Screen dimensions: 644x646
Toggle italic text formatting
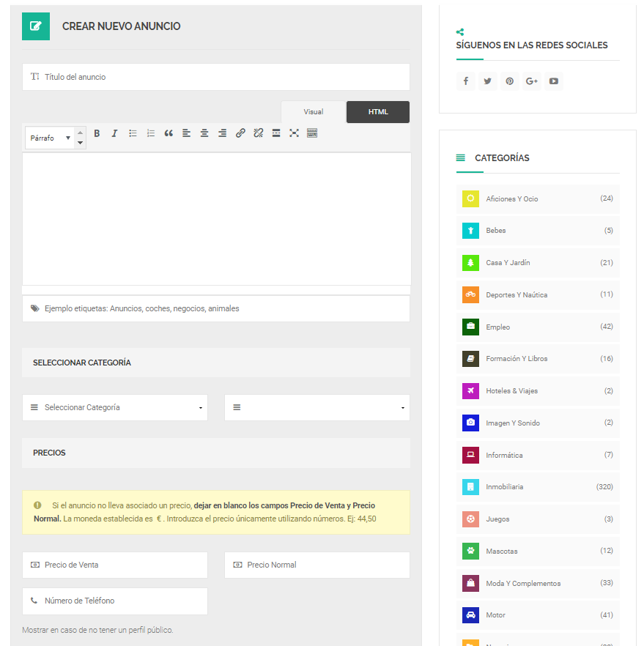(x=114, y=133)
